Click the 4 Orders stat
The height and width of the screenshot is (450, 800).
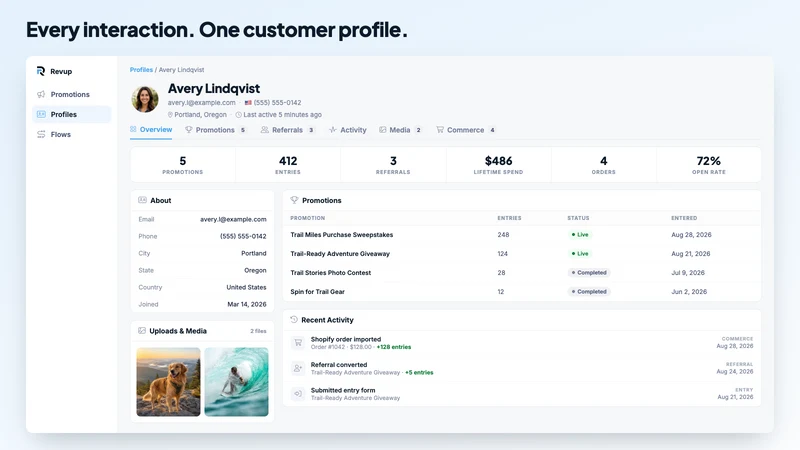pyautogui.click(x=604, y=165)
